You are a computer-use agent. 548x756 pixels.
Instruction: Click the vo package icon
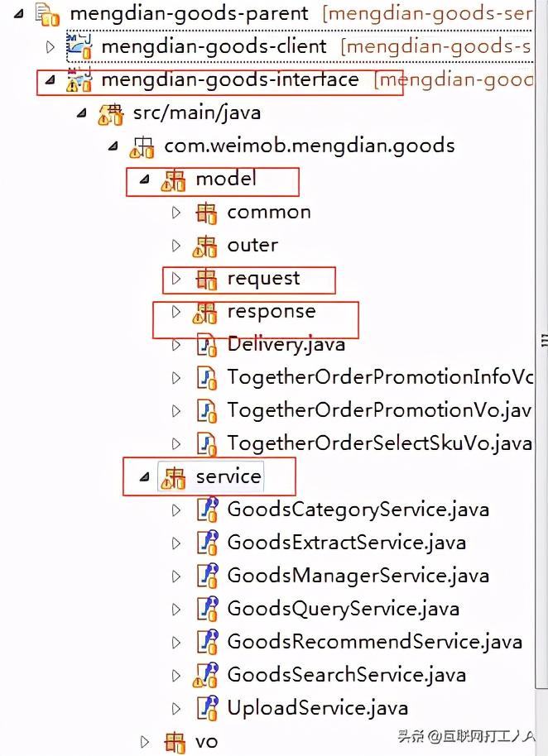click(174, 742)
